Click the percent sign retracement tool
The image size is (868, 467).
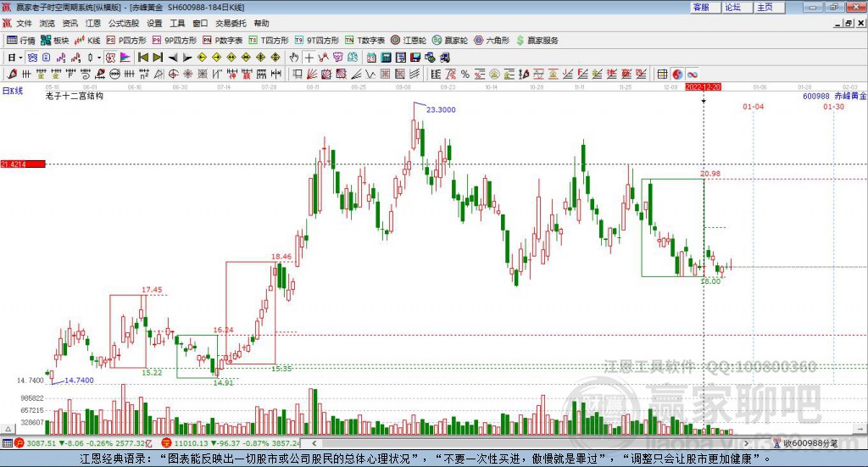click(465, 74)
